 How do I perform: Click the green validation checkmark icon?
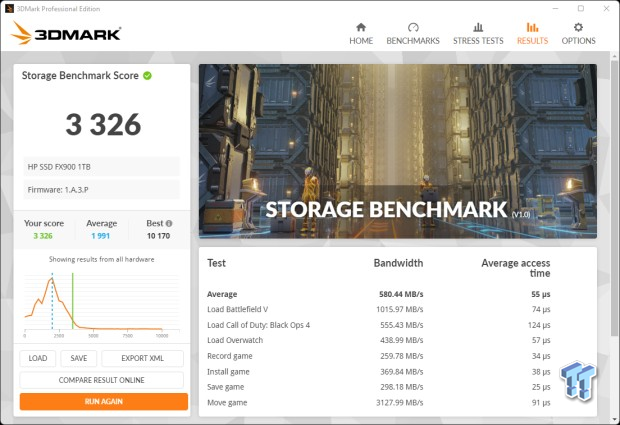[x=147, y=76]
